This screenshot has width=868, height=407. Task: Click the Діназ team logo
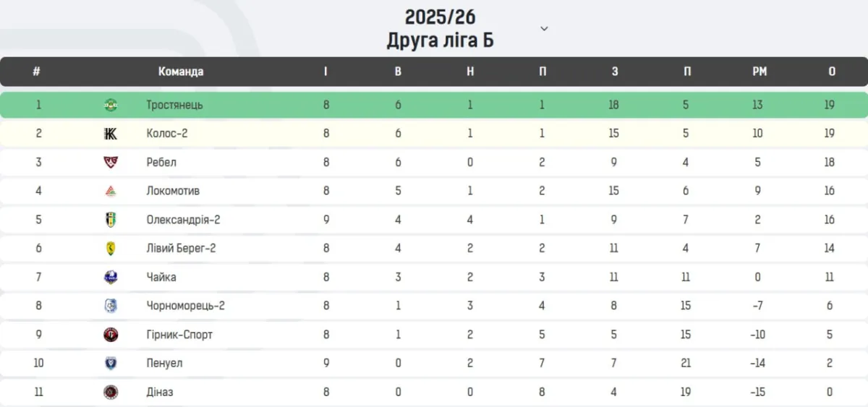pos(111,392)
